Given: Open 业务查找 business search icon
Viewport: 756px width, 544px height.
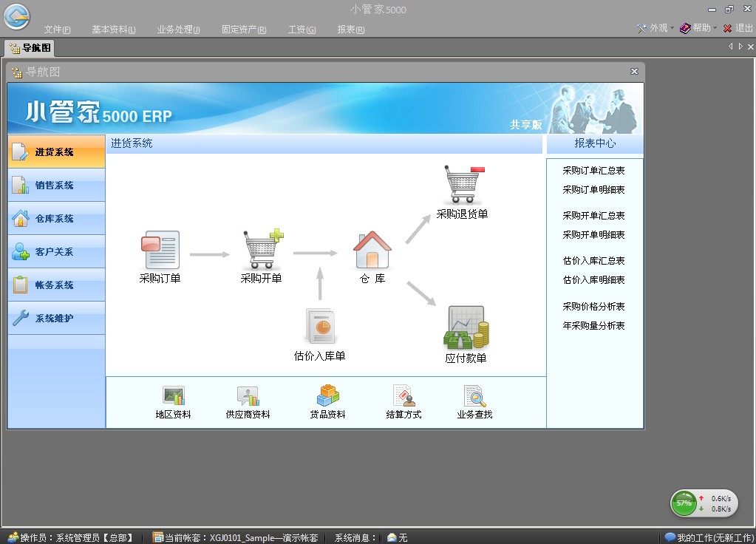Looking at the screenshot, I should 475,395.
